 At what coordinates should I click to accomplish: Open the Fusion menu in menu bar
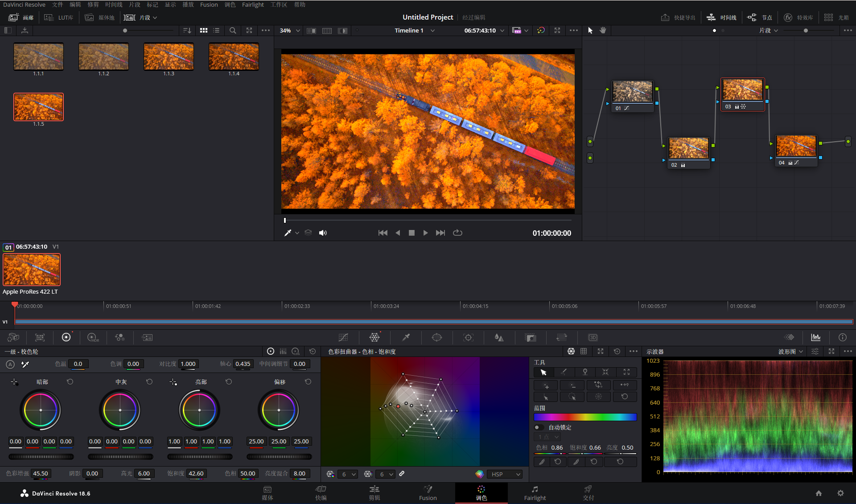[x=209, y=4]
